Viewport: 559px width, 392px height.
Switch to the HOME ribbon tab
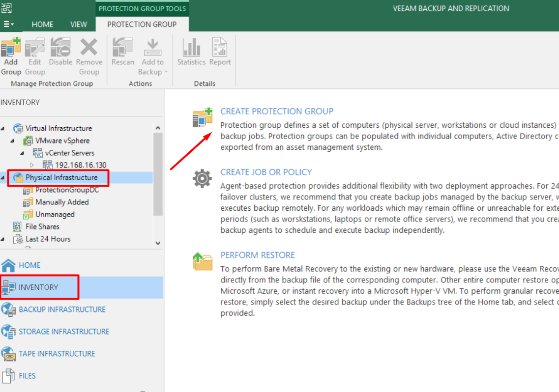(43, 24)
